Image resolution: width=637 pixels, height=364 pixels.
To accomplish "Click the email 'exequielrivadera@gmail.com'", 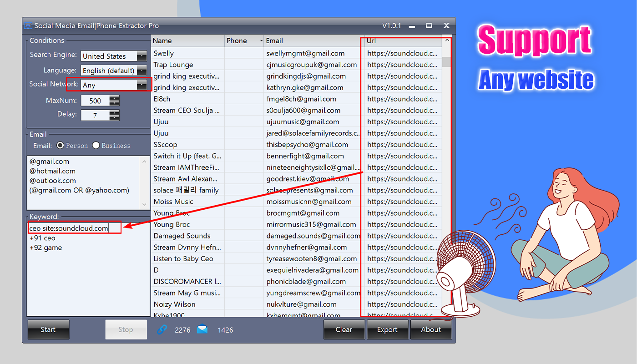I will pos(312,270).
